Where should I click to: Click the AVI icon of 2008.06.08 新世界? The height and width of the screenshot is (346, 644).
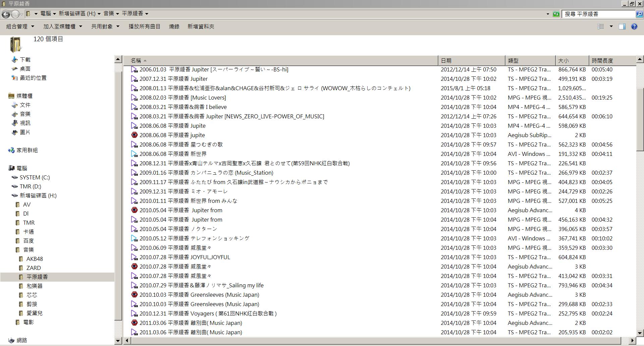point(134,154)
